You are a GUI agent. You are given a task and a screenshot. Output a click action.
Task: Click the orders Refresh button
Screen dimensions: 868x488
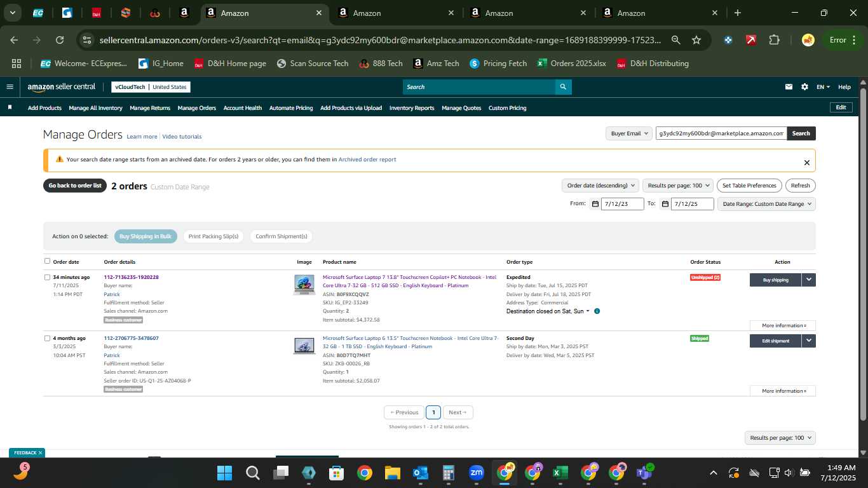801,186
